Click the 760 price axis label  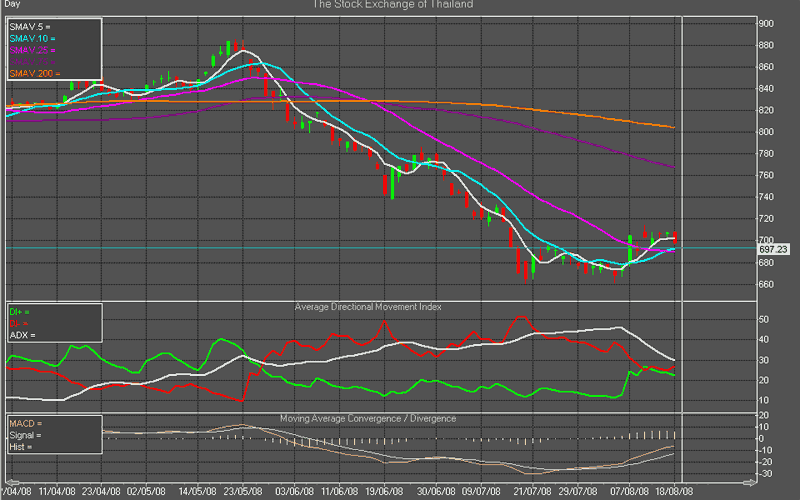[x=766, y=175]
